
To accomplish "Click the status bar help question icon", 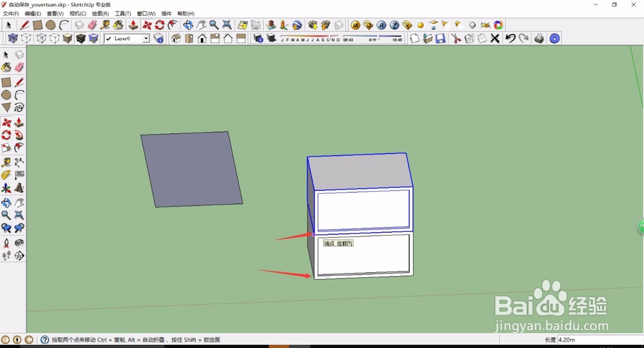I will 45,340.
